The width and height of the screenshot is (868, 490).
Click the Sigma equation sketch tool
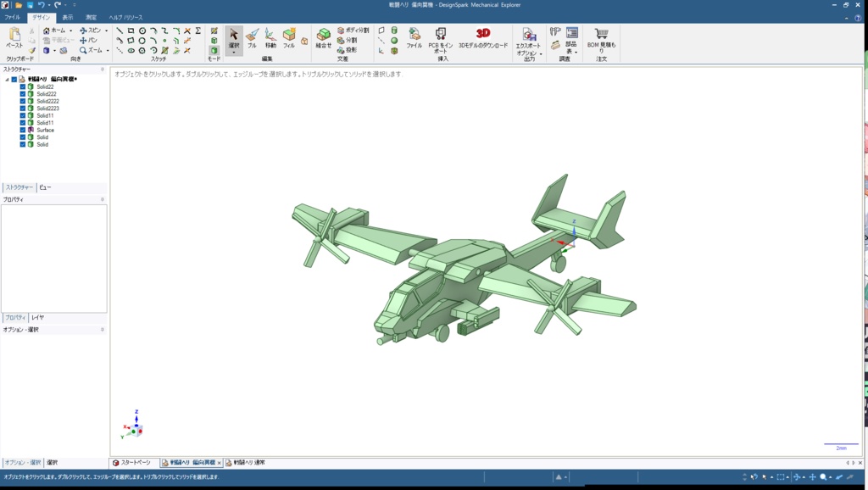[x=198, y=31]
